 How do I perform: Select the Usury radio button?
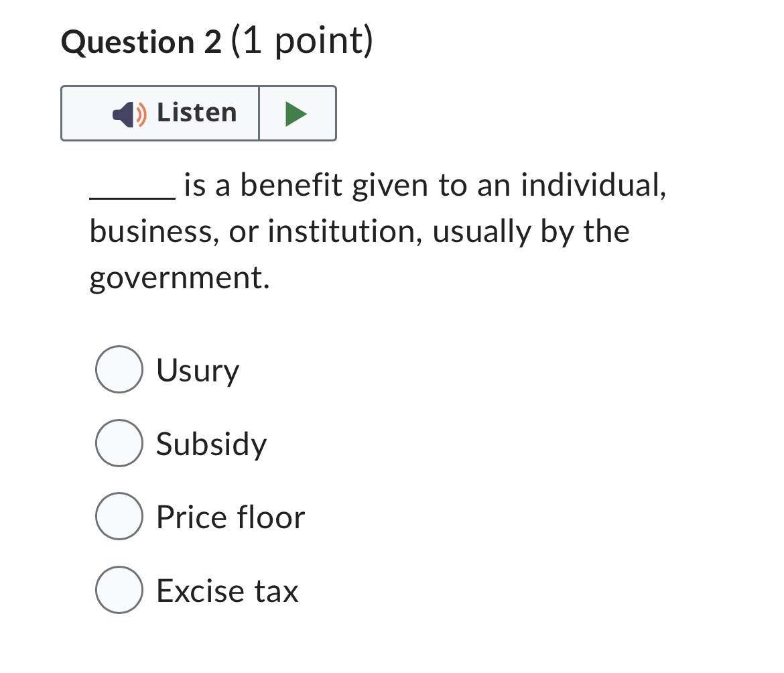[x=119, y=369]
